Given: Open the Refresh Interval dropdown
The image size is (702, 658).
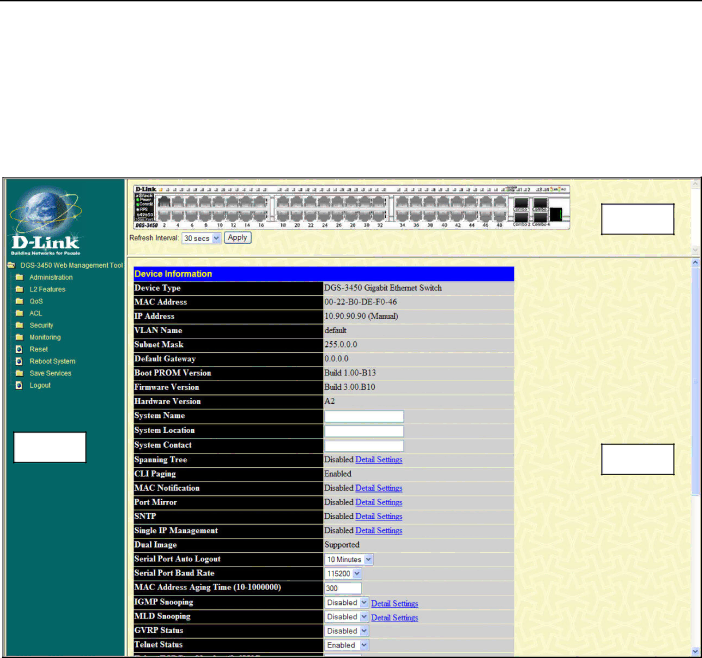Looking at the screenshot, I should pyautogui.click(x=201, y=238).
